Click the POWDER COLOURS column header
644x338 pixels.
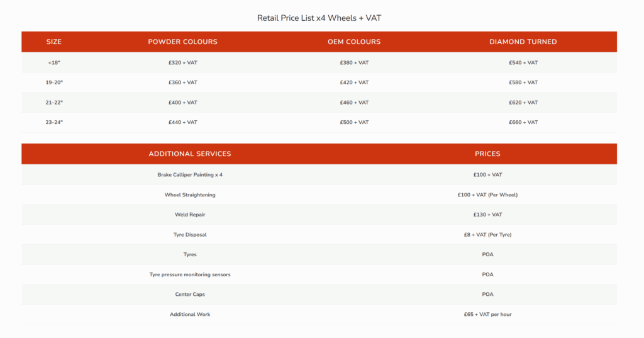(x=182, y=42)
